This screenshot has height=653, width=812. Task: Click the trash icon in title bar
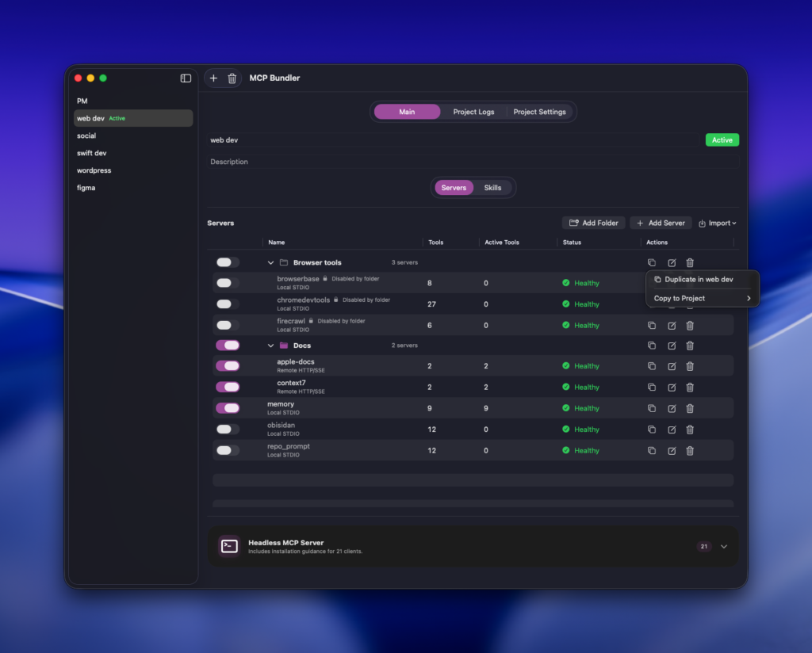point(232,78)
